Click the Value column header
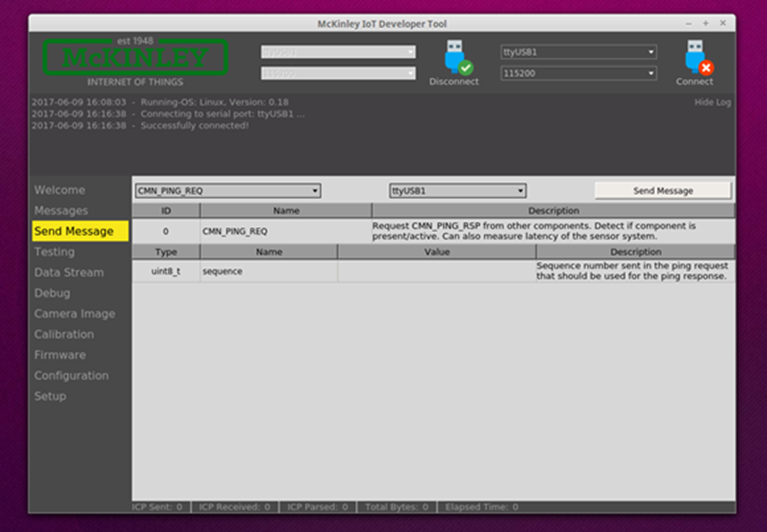Image resolution: width=767 pixels, height=532 pixels. (x=437, y=252)
